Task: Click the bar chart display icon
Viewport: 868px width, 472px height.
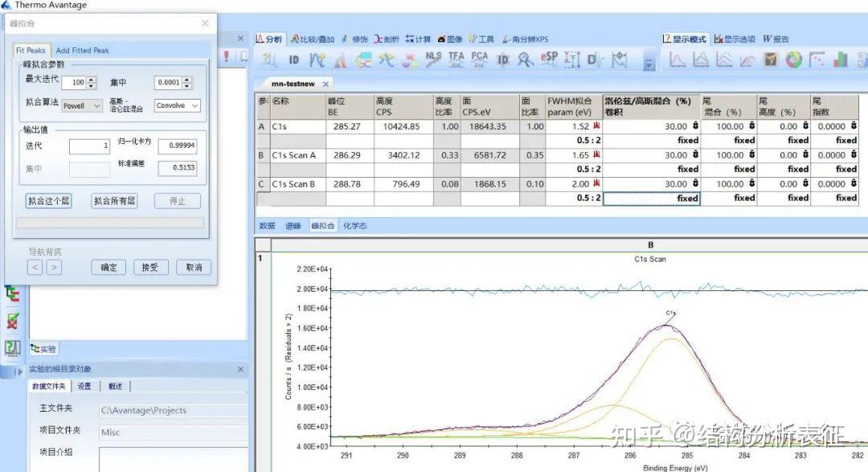Action: click(841, 60)
